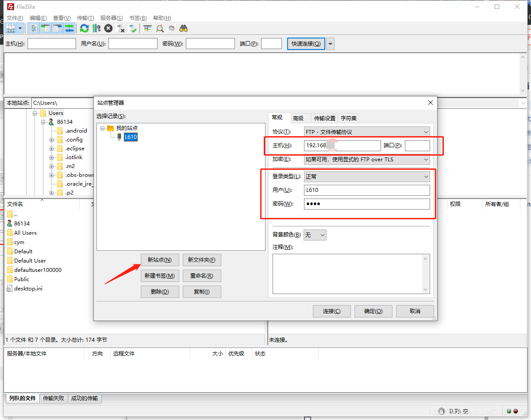Open the 编辑(E) menu
The image size is (531, 420).
click(x=38, y=18)
